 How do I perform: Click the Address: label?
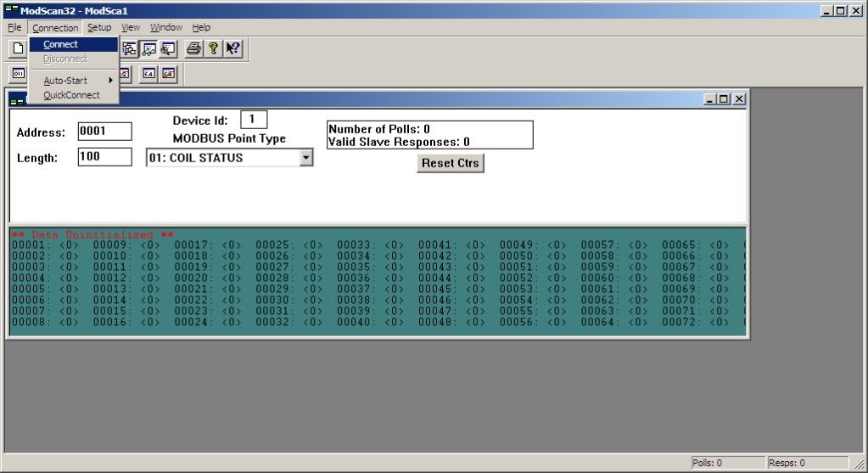coord(41,132)
